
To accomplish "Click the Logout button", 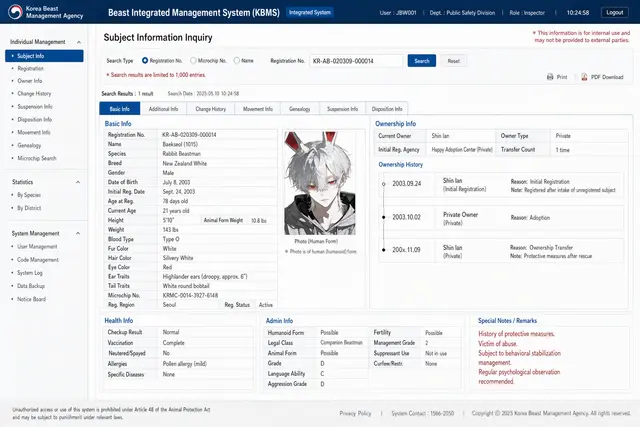I will click(x=614, y=12).
